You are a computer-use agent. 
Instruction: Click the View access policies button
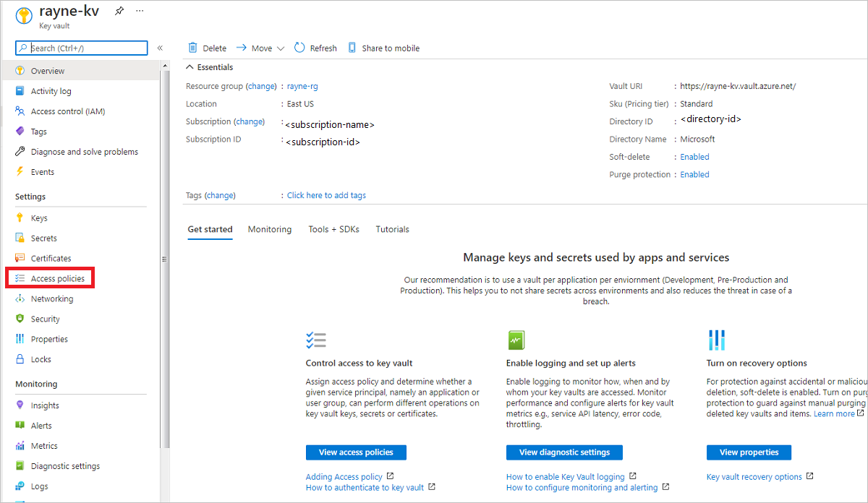pos(356,452)
